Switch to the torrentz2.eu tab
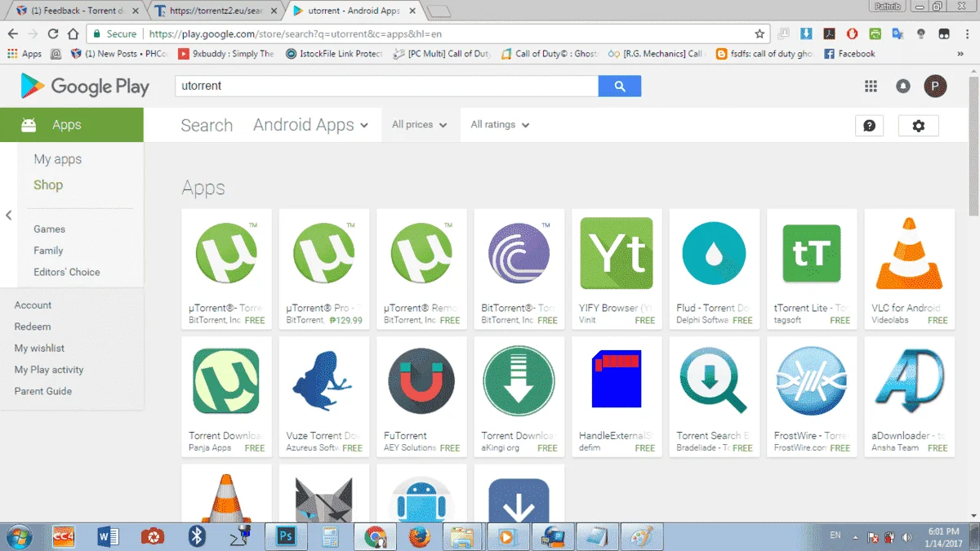The height and width of the screenshot is (551, 980). point(216,11)
